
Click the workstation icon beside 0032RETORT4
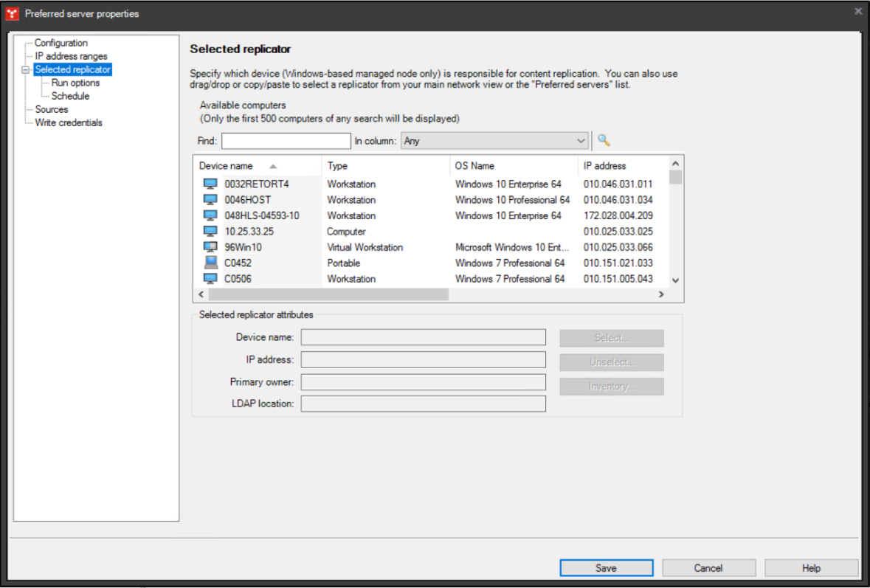click(x=210, y=184)
